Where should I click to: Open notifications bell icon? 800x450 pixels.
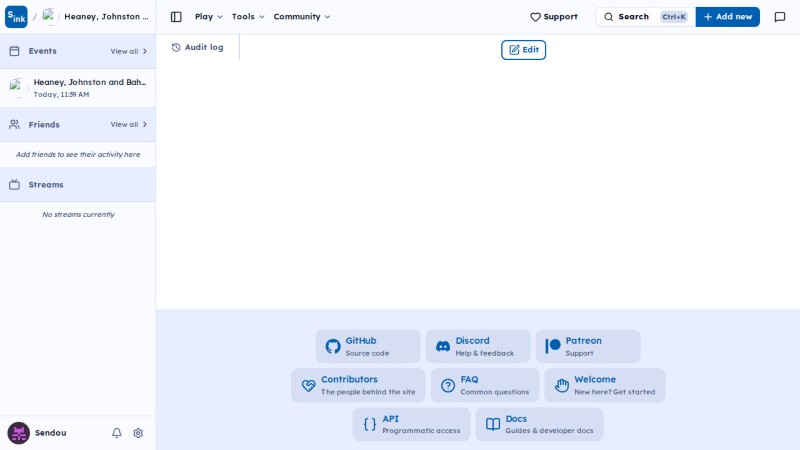pyautogui.click(x=117, y=433)
